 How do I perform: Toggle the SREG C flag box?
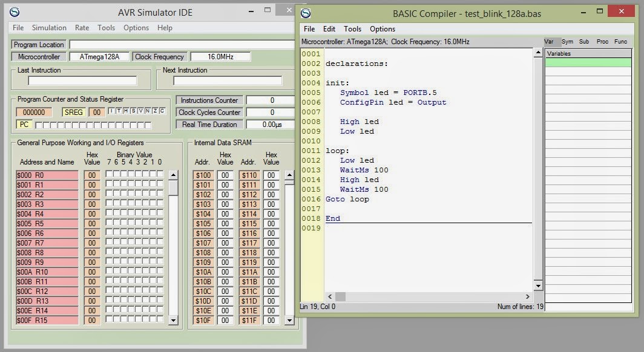click(x=162, y=111)
